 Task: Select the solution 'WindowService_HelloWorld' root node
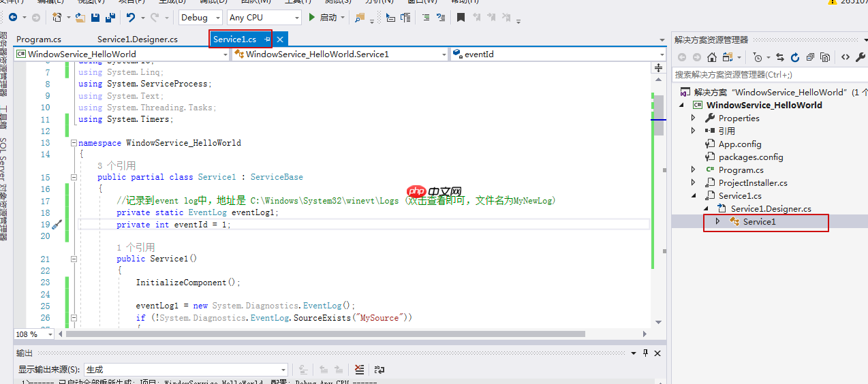(773, 92)
